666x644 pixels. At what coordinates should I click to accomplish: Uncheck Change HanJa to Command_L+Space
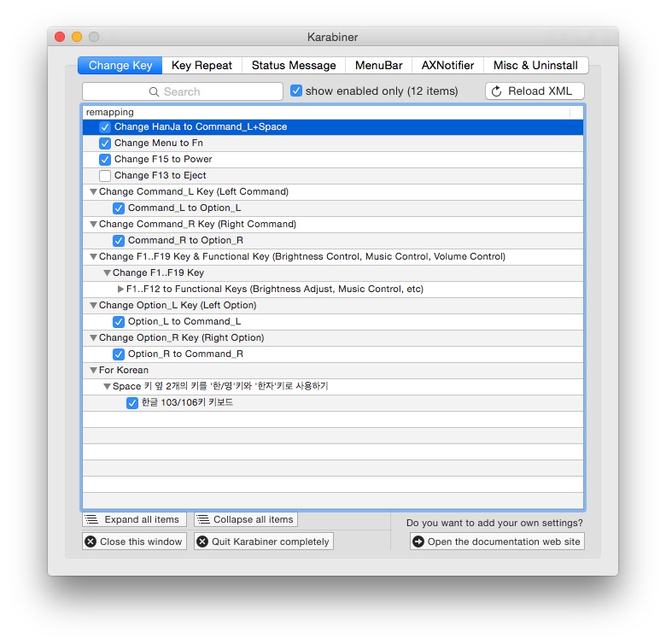(x=105, y=127)
